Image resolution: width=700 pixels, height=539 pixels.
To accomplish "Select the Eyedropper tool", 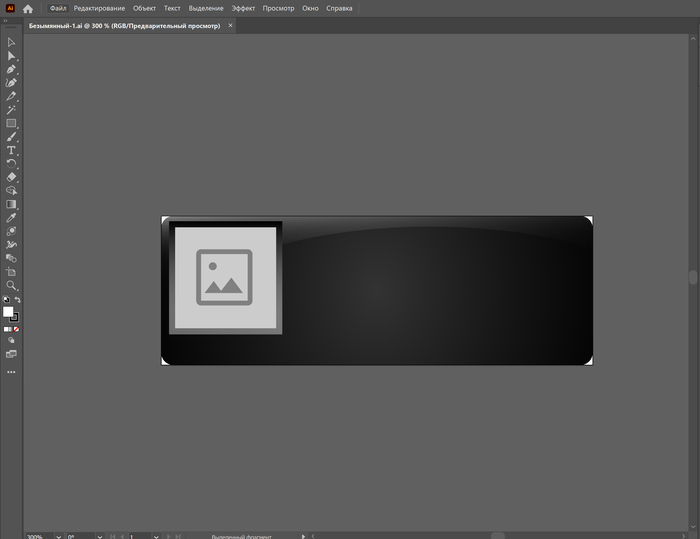I will 11,217.
